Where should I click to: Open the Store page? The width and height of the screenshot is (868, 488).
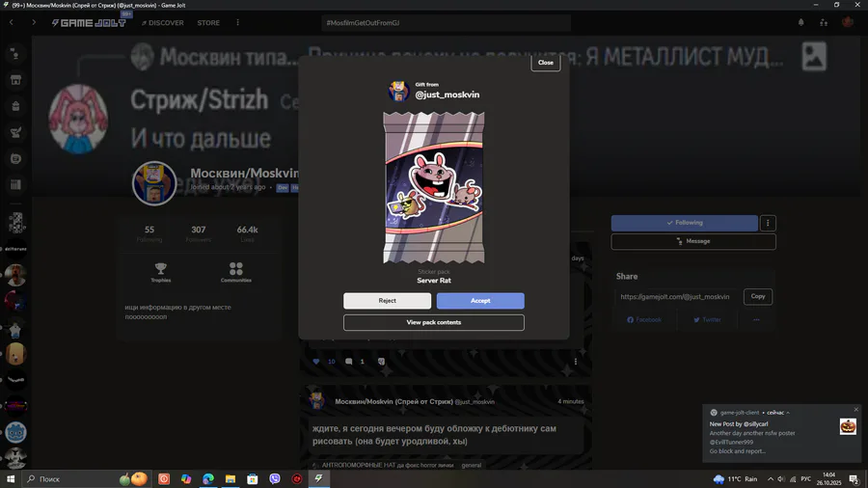[x=208, y=23]
